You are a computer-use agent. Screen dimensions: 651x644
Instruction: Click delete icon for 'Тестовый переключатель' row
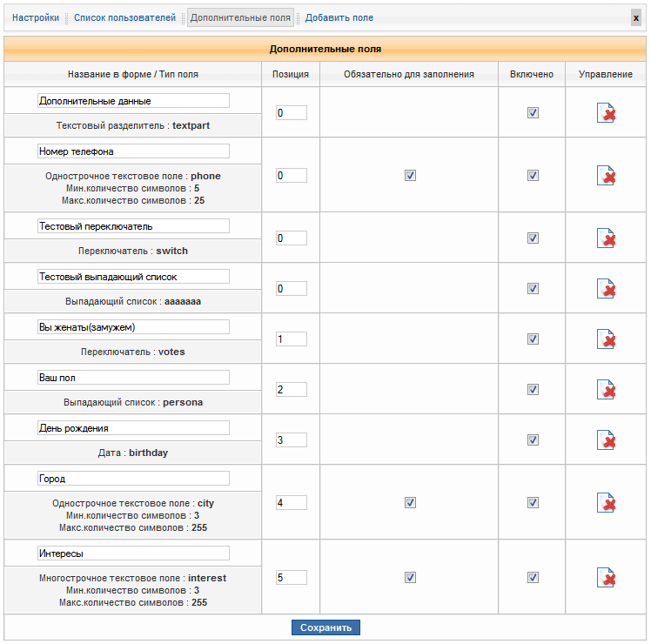pos(606,238)
